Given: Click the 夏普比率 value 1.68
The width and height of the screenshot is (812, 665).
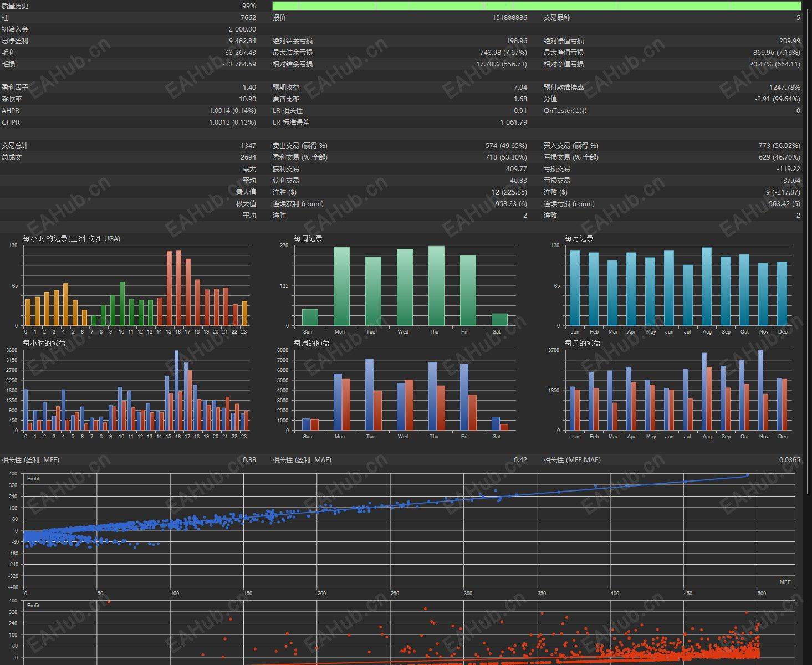Looking at the screenshot, I should (520, 99).
